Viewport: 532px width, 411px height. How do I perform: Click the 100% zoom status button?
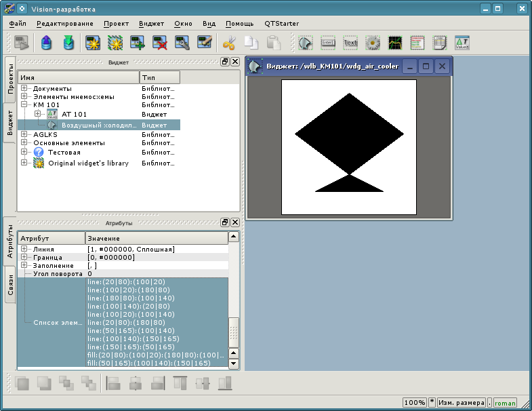click(x=414, y=403)
